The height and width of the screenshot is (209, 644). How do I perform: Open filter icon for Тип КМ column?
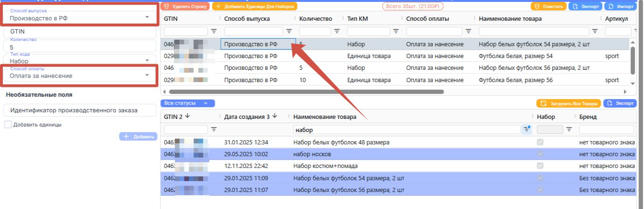pyautogui.click(x=396, y=31)
